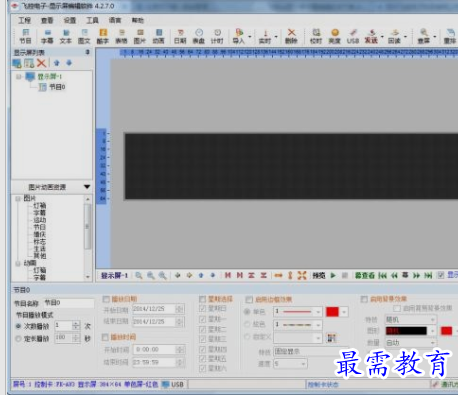This screenshot has width=458, height=395.
Task: Click the 计时 timer toolbar icon
Action: tap(217, 36)
